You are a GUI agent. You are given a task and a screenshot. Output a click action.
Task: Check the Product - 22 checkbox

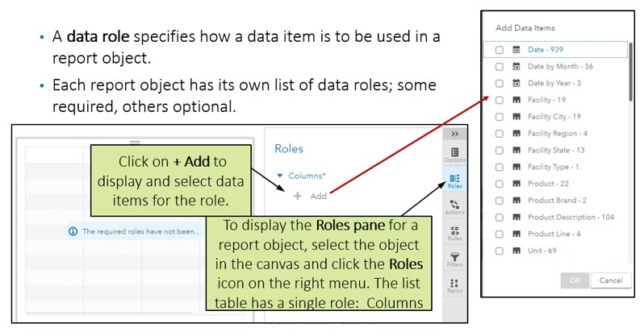(x=499, y=185)
